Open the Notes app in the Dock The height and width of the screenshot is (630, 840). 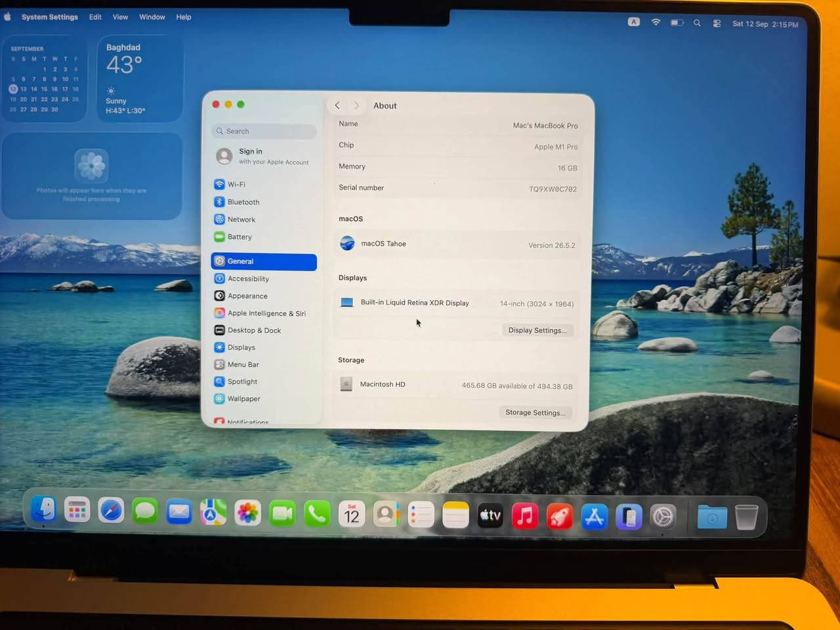[x=455, y=516]
